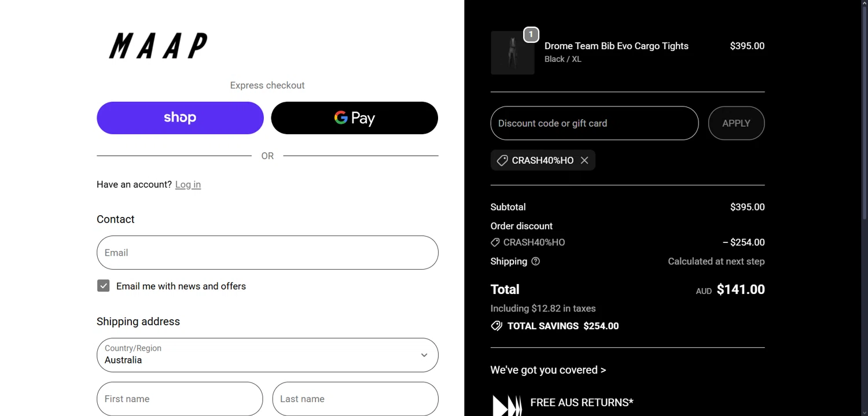Expand We've got you covered section
The image size is (868, 416).
coord(548,370)
